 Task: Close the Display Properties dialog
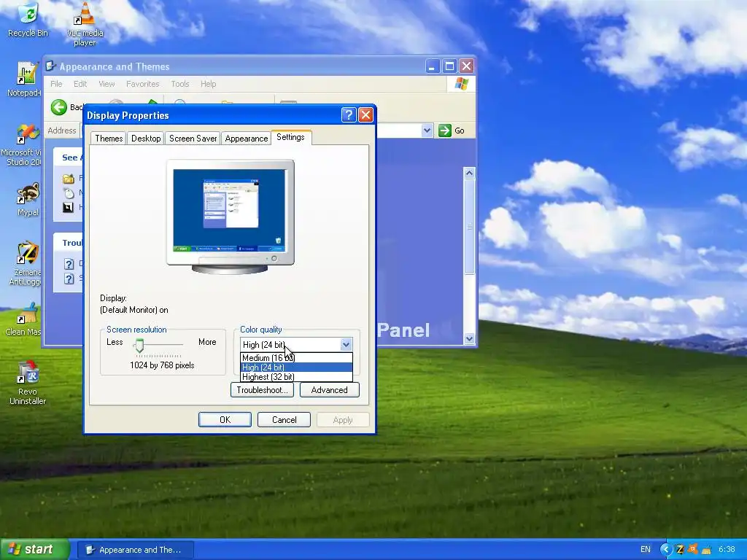[365, 114]
